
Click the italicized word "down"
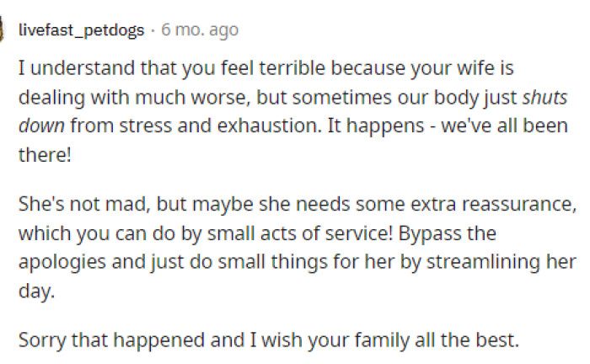pyautogui.click(x=41, y=126)
